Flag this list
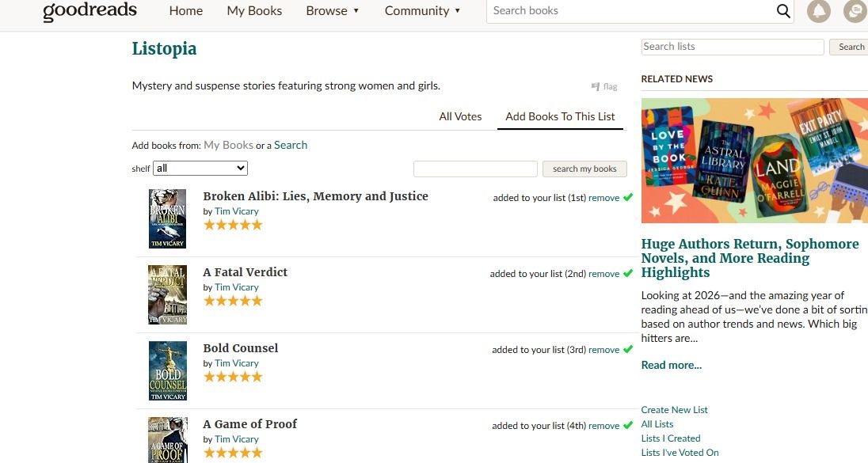The width and height of the screenshot is (868, 463). 605,86
